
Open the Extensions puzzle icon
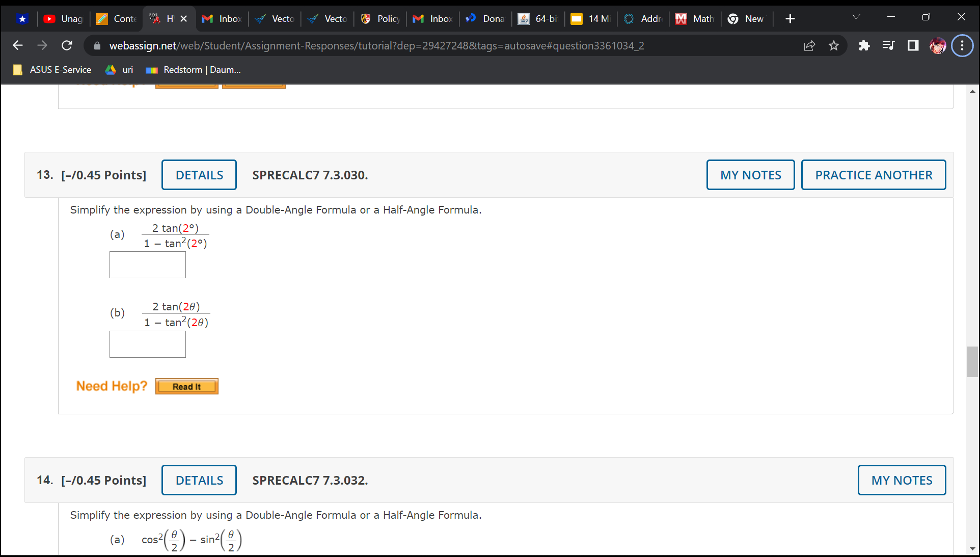pos(864,46)
